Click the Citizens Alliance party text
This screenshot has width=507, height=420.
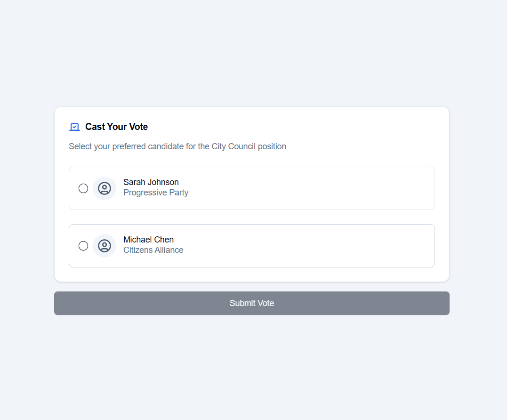(153, 250)
